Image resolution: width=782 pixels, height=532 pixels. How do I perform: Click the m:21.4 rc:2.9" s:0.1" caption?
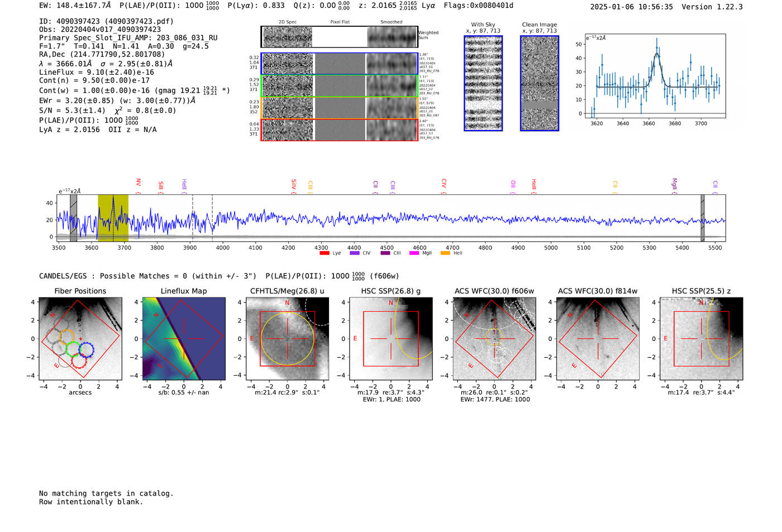(x=287, y=392)
